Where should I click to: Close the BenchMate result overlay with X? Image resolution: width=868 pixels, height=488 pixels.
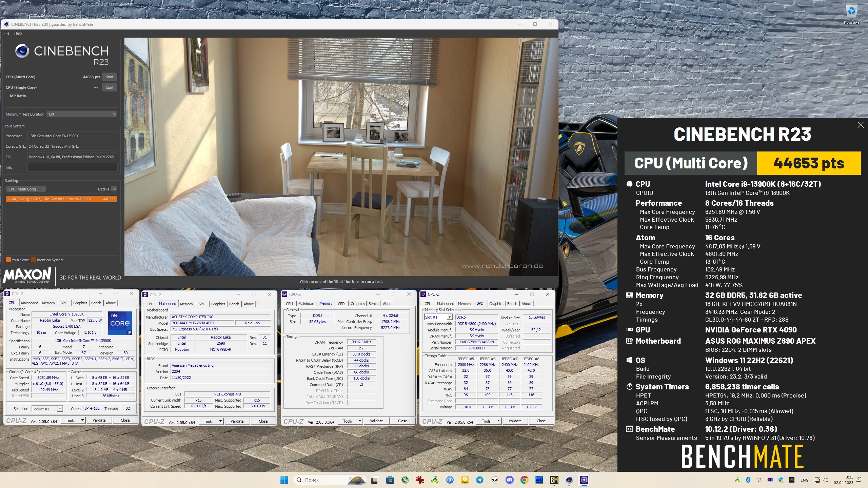861,125
